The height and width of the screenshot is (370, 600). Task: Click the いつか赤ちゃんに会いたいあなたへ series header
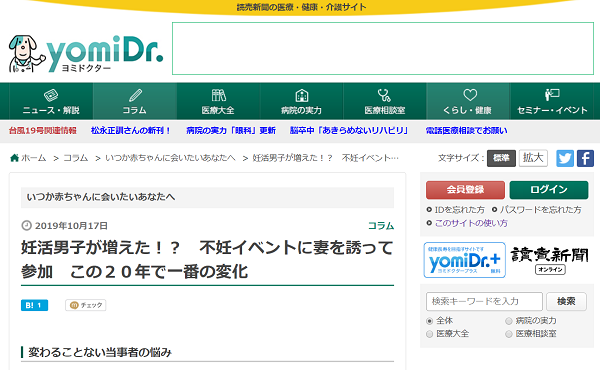[x=207, y=197]
